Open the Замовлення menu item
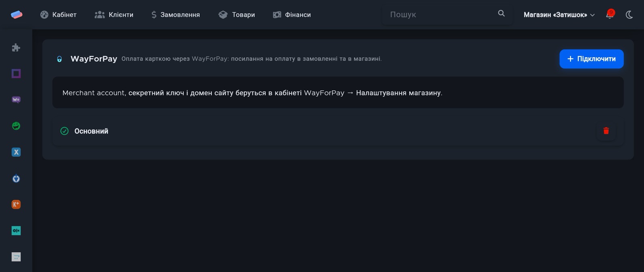 point(175,15)
